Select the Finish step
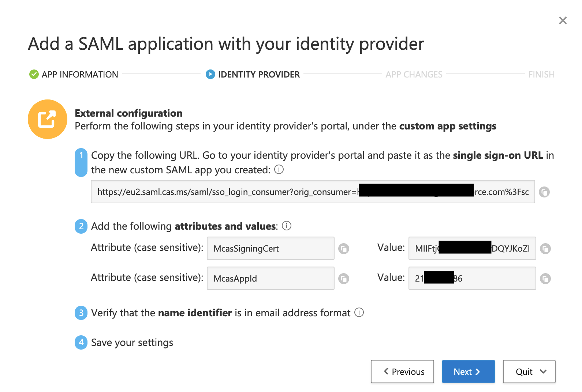This screenshot has width=582, height=392. click(x=541, y=75)
